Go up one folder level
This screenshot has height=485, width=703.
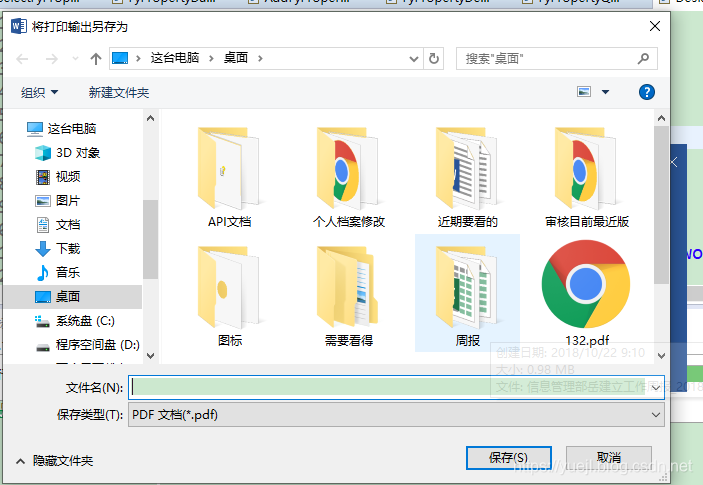click(x=95, y=59)
